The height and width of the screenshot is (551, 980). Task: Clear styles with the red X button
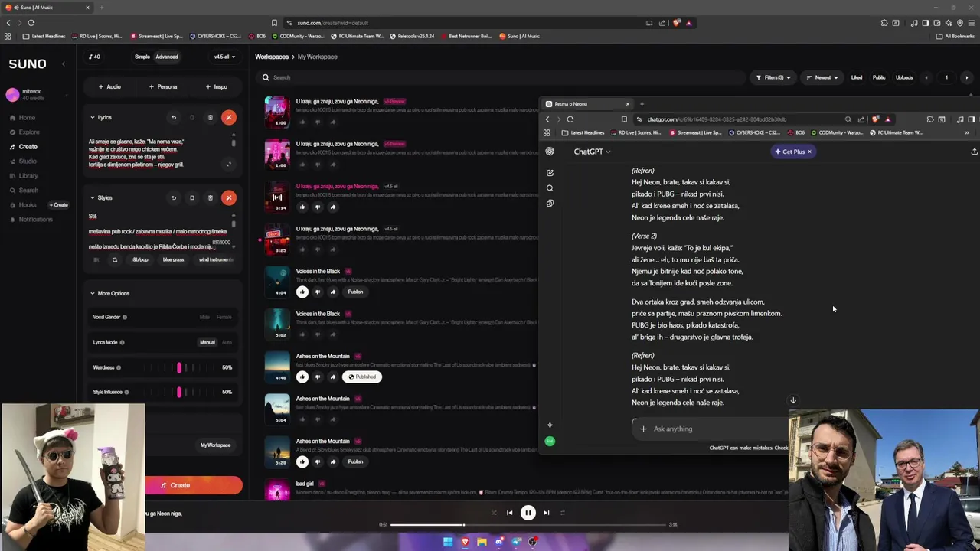point(228,197)
